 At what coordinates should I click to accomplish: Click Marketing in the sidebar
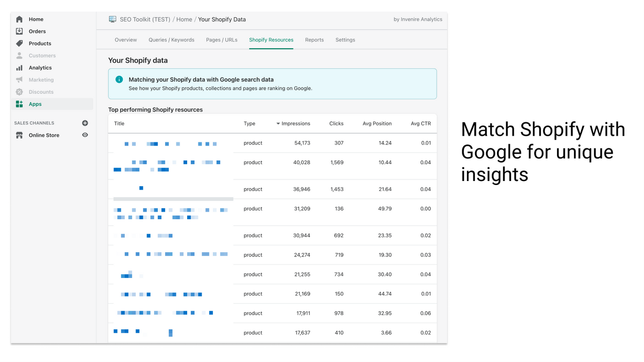click(41, 80)
